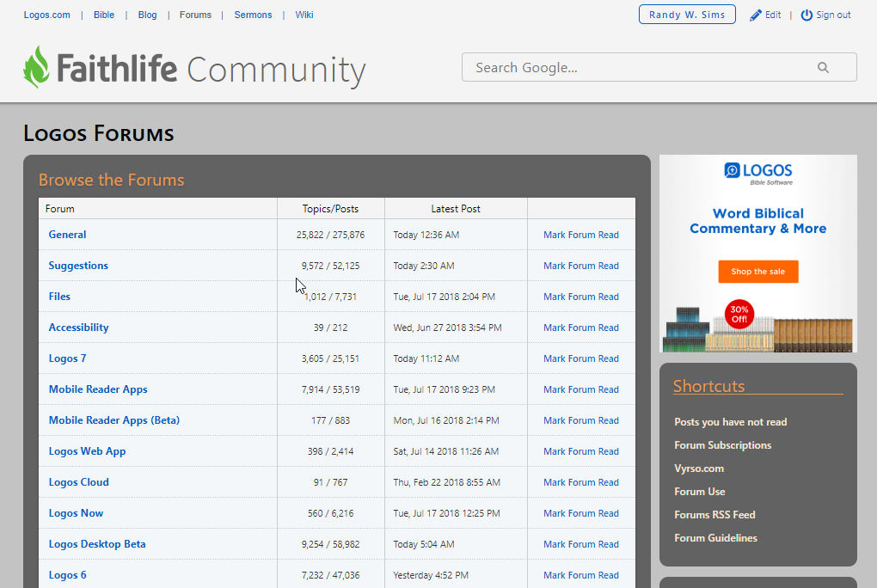Click the latest post 'Wed, Jun 27 2018 3:54 PM'
877x588 pixels.
point(447,328)
